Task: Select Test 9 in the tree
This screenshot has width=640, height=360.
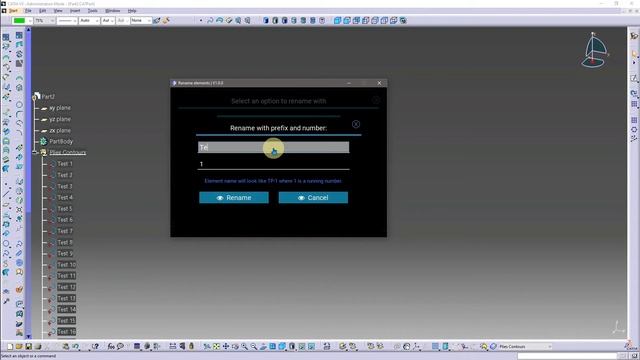Action: tap(64, 253)
